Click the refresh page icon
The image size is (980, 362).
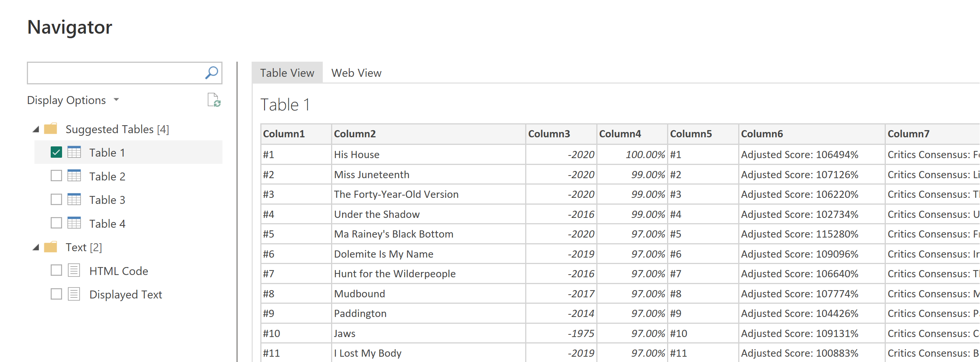[x=214, y=100]
